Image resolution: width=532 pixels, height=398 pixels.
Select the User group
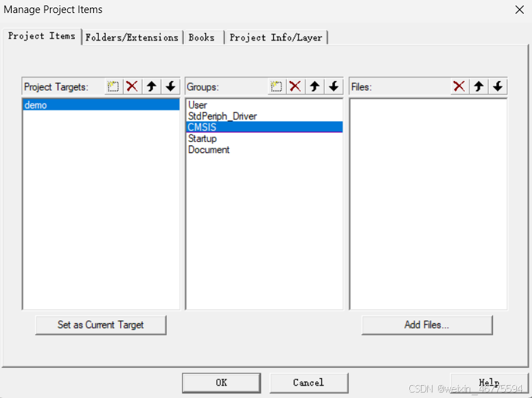[264, 105]
